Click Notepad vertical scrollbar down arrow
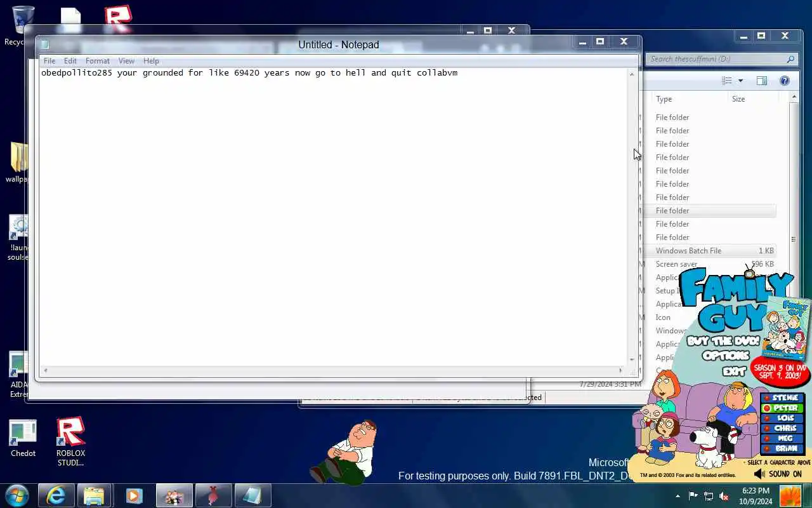The image size is (812, 508). click(x=632, y=359)
